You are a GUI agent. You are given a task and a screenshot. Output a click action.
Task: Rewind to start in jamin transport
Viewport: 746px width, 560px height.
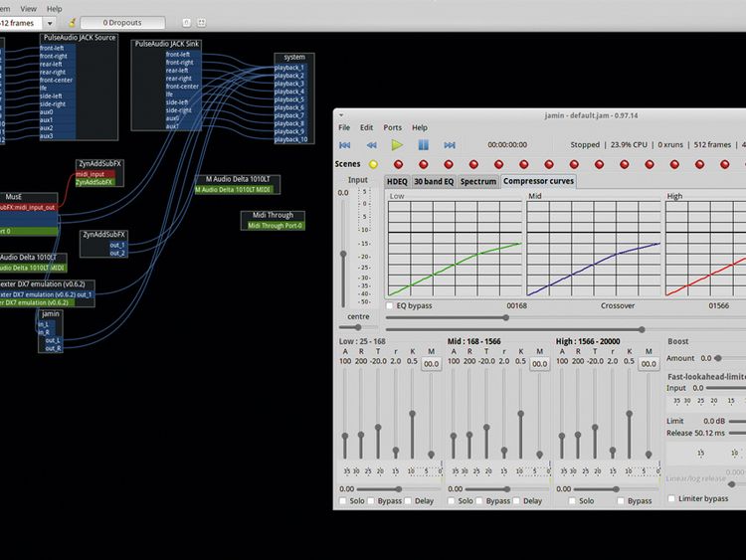tap(345, 145)
